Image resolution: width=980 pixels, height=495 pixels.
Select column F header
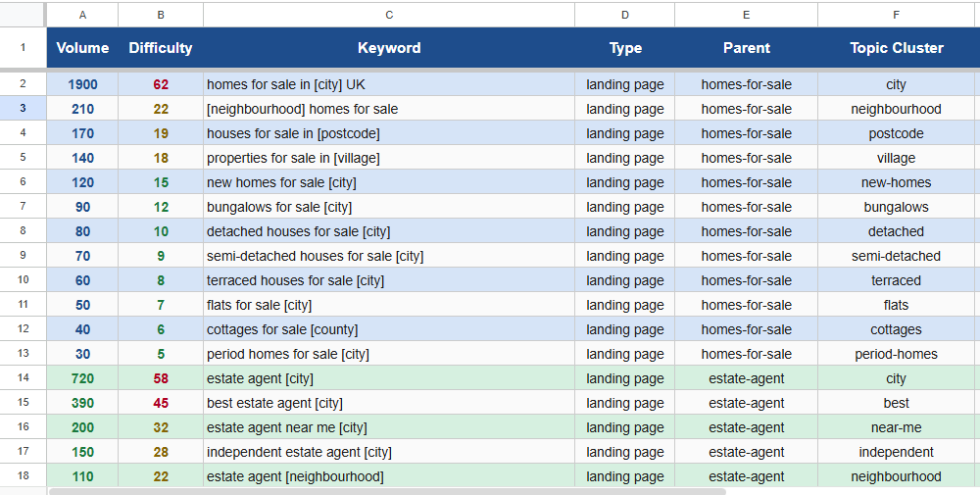(x=897, y=15)
